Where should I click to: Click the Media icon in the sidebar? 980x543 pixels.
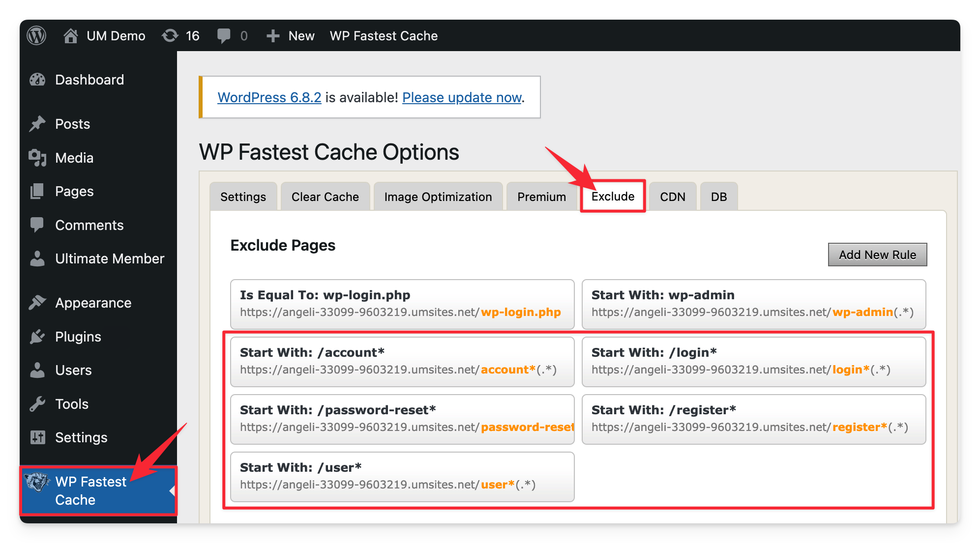(x=37, y=158)
